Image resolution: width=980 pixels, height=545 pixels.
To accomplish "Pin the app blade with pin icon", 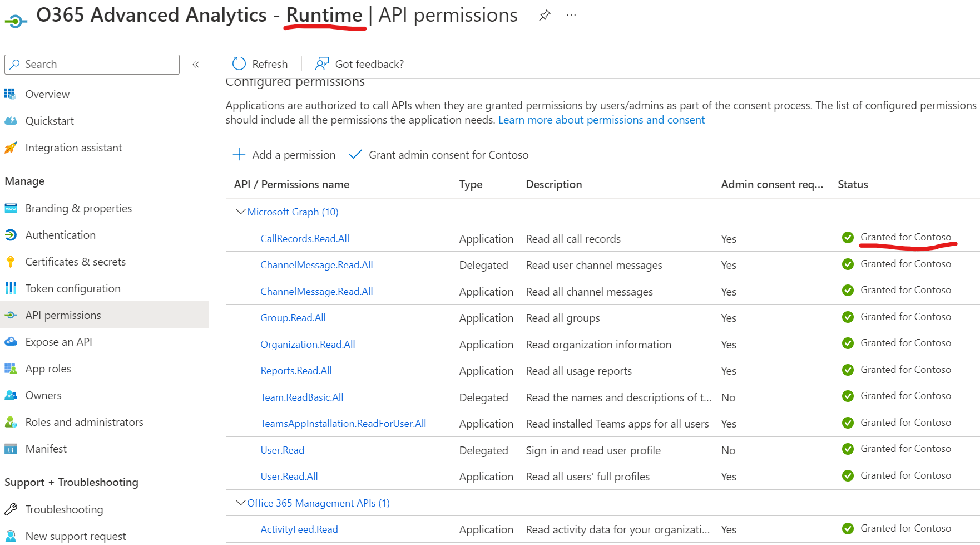I will [545, 16].
